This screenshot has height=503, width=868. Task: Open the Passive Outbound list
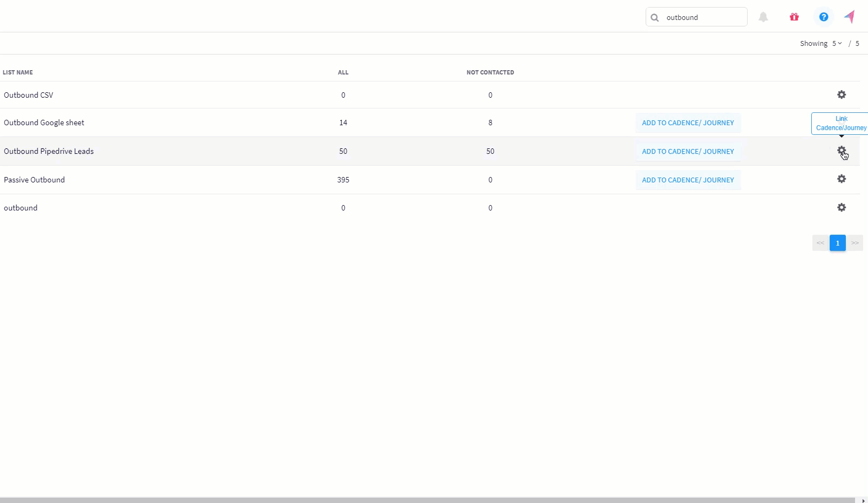point(34,180)
